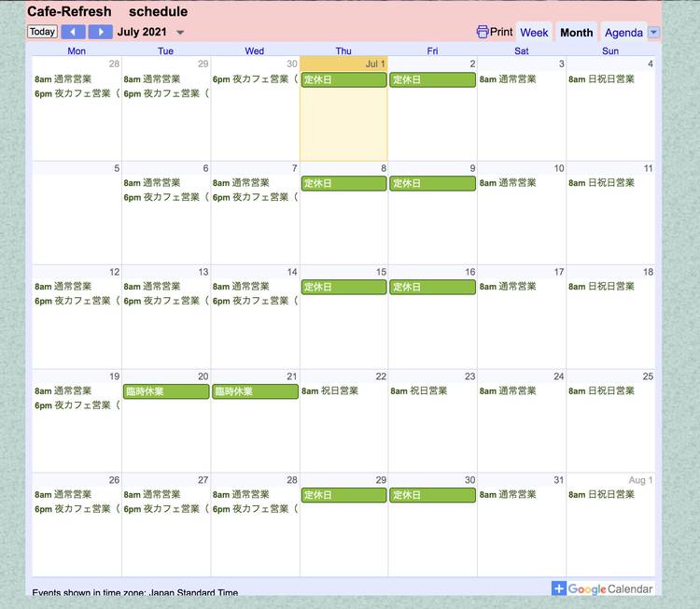Screen dimensions: 700x609
Task: Open the 臨時休業 event on Tuesday the 20th
Action: (165, 391)
